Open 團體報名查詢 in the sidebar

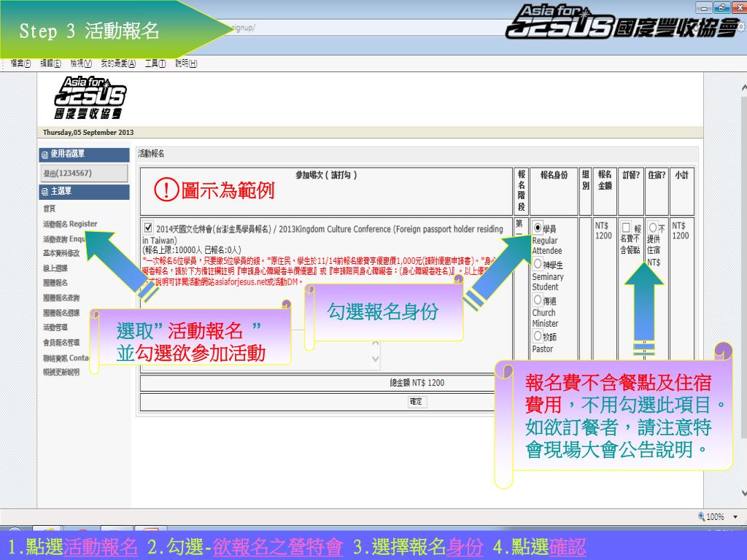click(x=61, y=298)
